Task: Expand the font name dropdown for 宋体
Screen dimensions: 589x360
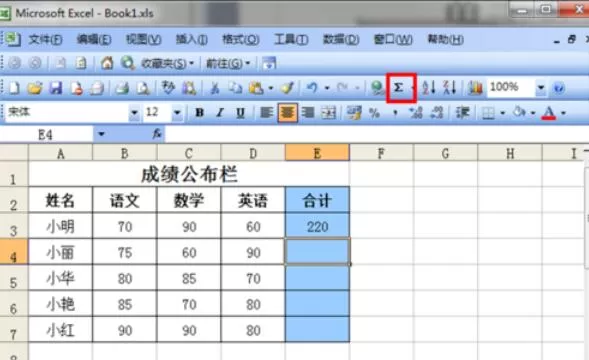Action: (134, 112)
